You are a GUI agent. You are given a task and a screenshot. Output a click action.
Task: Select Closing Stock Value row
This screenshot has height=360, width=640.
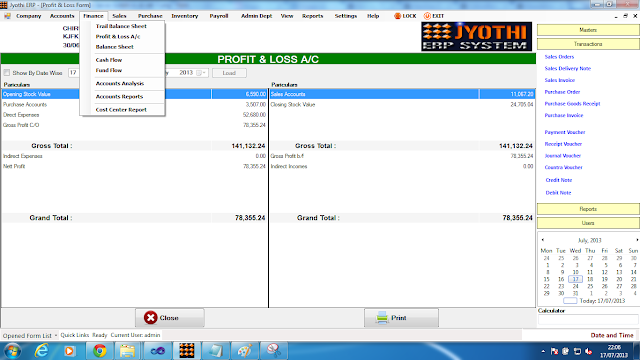point(402,104)
